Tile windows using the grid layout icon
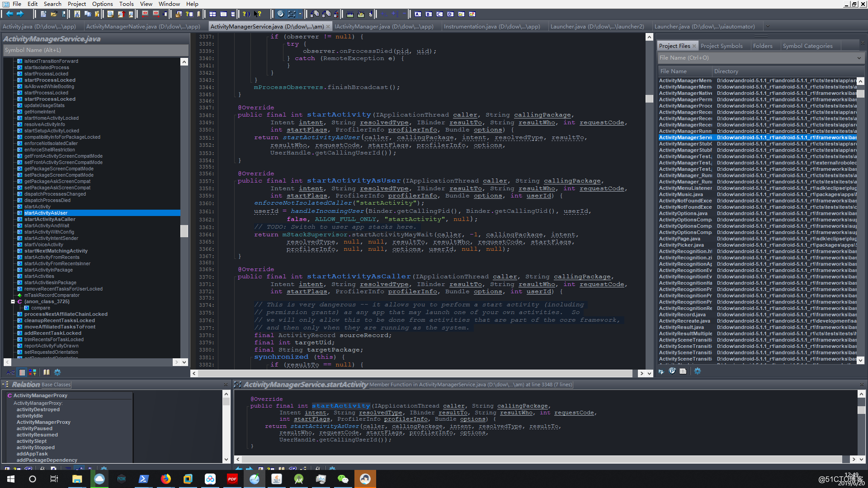The width and height of the screenshot is (868, 488). (212, 14)
